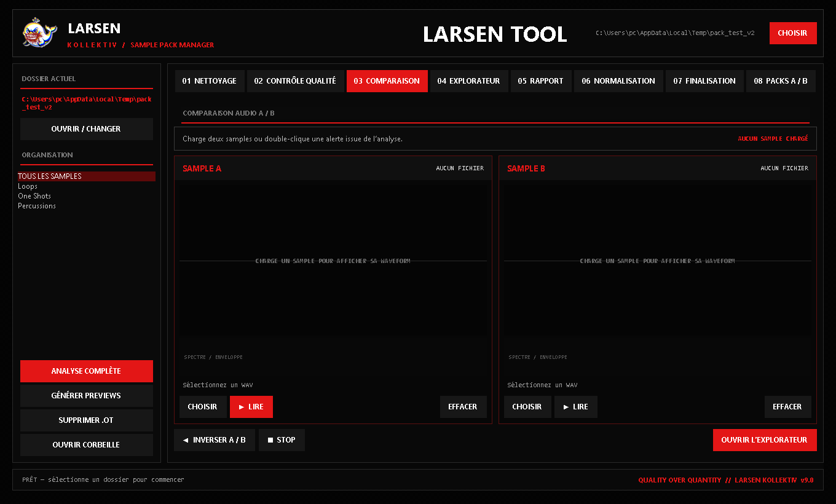Open the 05 Rapport tab
The image size is (836, 504).
(x=540, y=81)
